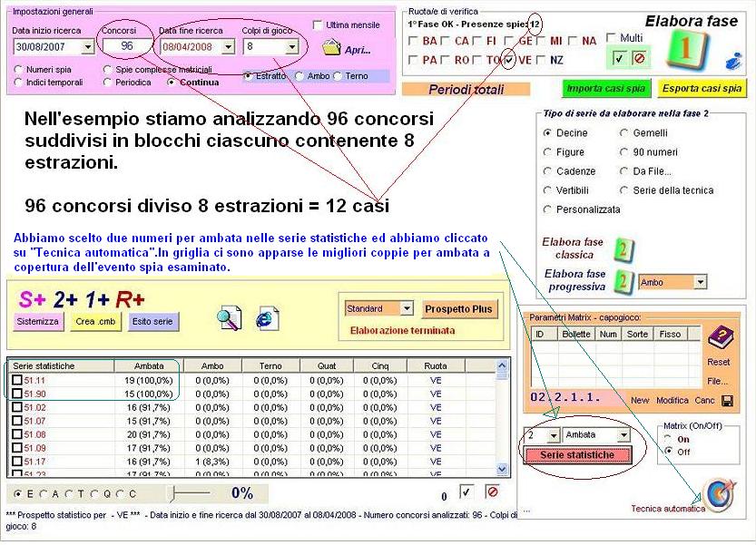The height and width of the screenshot is (545, 756).
Task: Open Data inizio ricerca dropdown
Action: pos(88,47)
